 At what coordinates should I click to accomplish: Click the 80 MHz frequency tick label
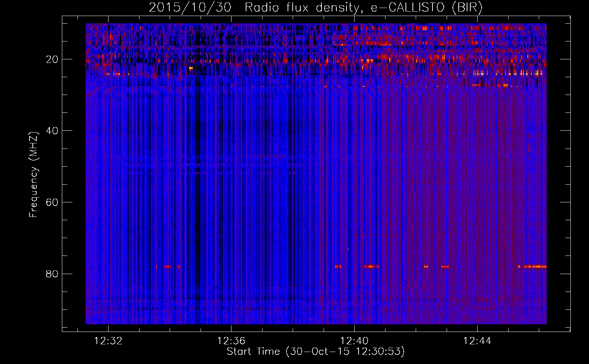pos(52,274)
